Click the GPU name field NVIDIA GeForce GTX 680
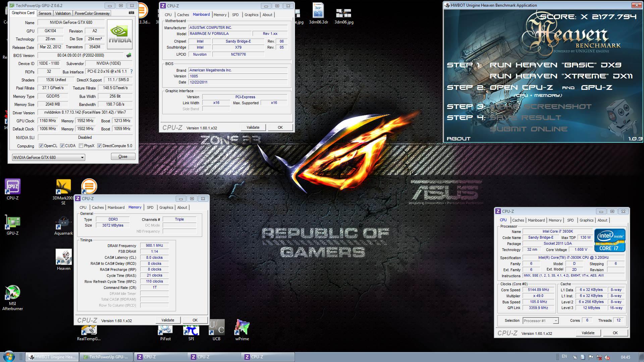Viewport: 644px width, 362px height. (71, 22)
